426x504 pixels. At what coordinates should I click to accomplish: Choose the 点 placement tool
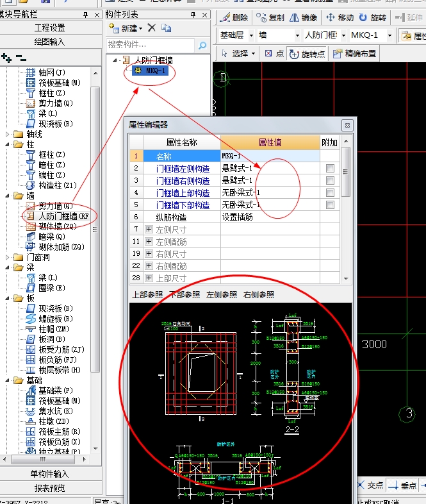pos(274,53)
